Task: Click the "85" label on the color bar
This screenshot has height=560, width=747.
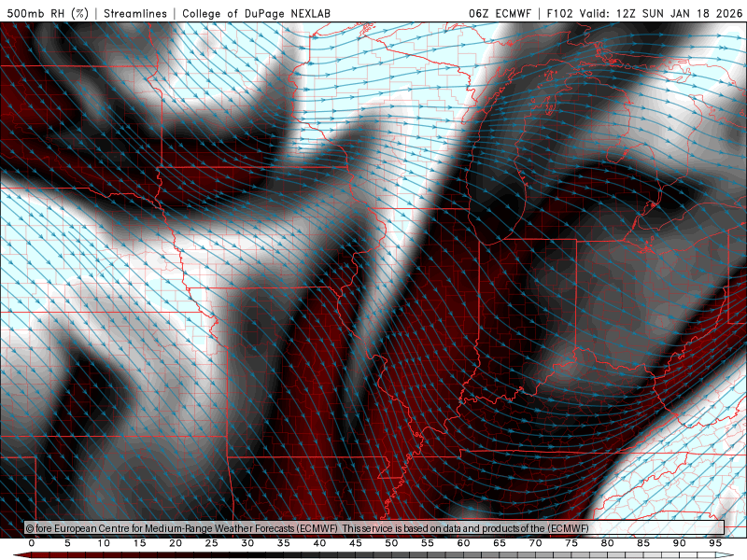Action: click(643, 543)
